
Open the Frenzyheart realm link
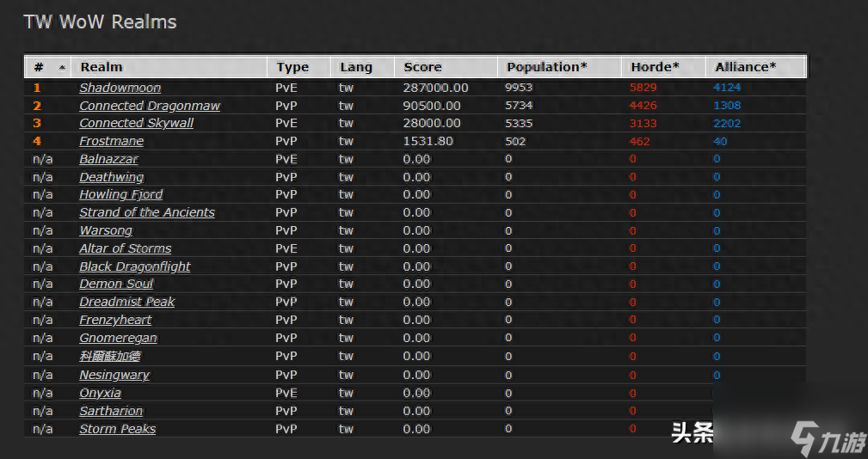[115, 320]
